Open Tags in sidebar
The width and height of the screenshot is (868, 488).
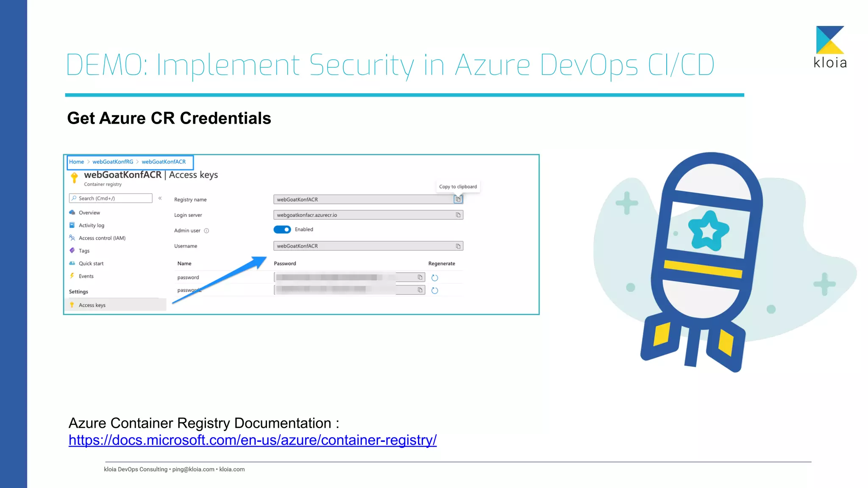[84, 251]
